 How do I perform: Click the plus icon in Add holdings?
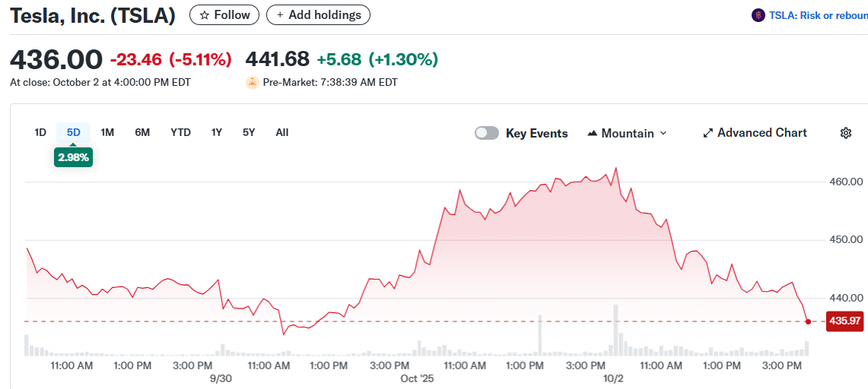(x=281, y=15)
